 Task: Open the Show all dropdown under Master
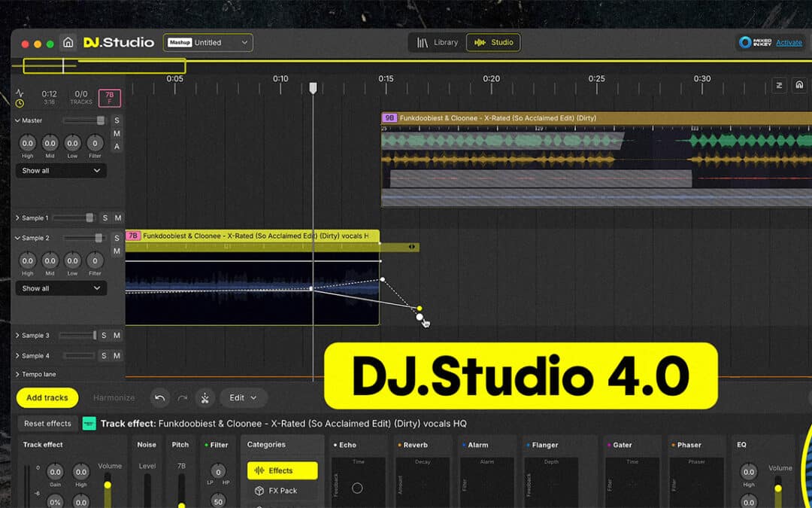(60, 171)
